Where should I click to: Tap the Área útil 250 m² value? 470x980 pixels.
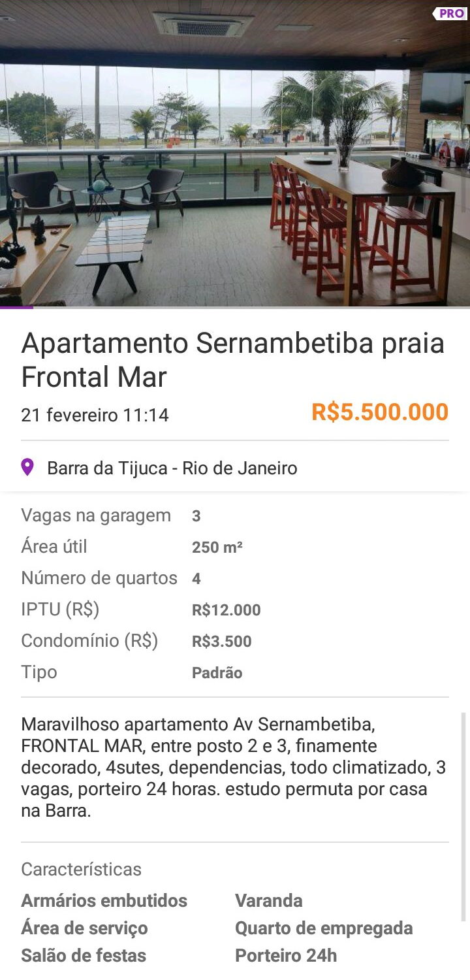coord(217,547)
